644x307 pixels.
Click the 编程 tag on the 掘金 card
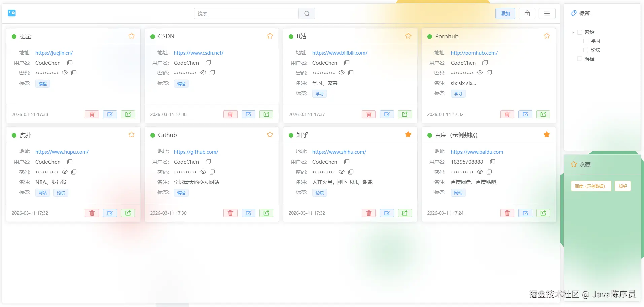pyautogui.click(x=43, y=84)
